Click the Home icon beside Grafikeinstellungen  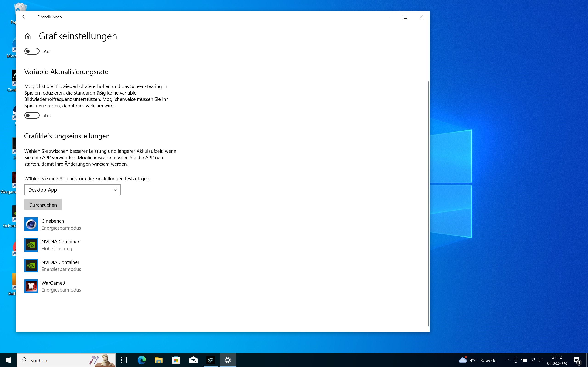point(28,36)
